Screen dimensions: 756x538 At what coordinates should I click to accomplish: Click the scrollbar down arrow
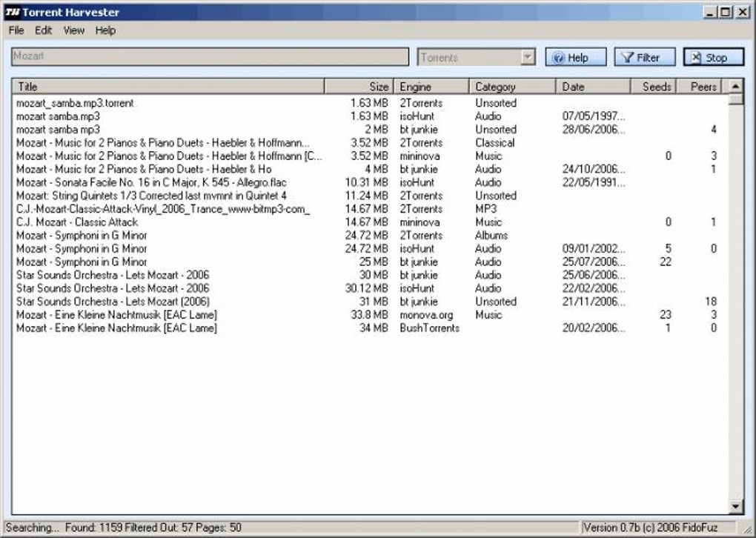pyautogui.click(x=736, y=506)
